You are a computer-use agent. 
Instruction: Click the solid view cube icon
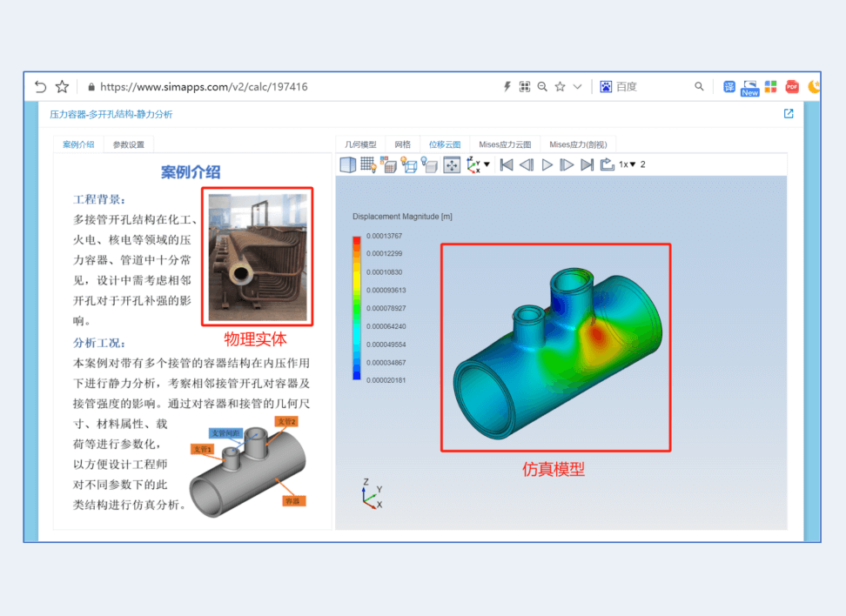point(347,164)
